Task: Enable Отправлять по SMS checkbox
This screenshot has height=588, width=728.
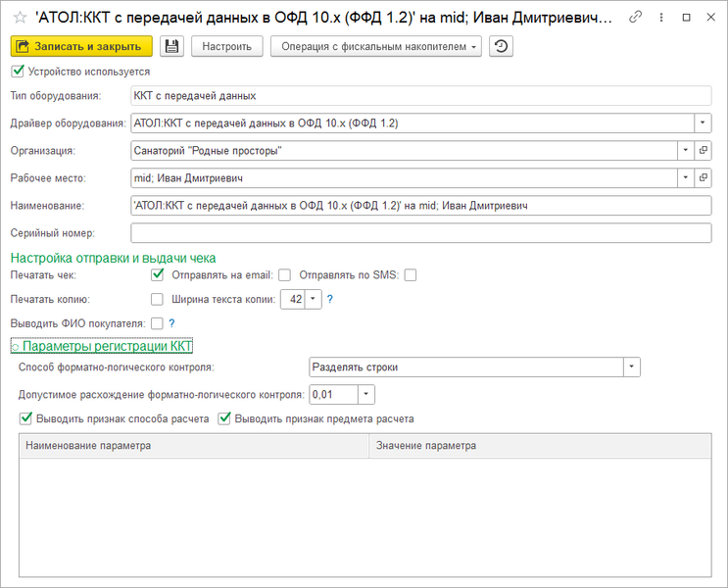Action: [411, 275]
